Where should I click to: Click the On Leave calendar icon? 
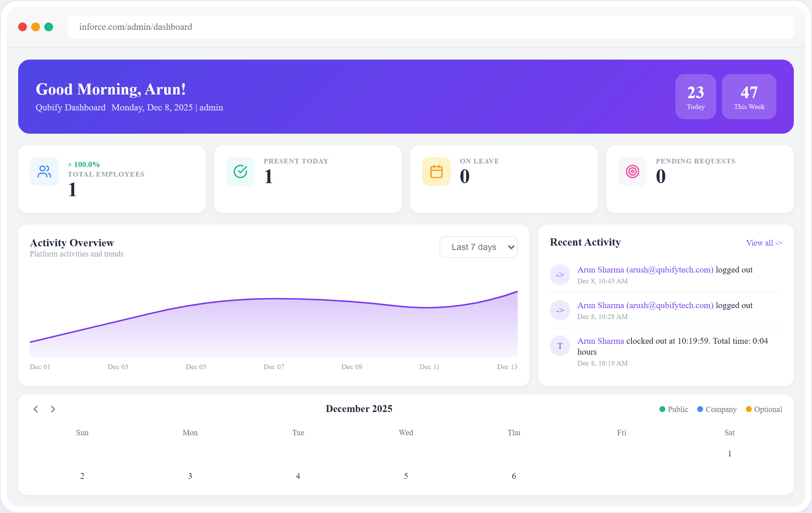(437, 171)
